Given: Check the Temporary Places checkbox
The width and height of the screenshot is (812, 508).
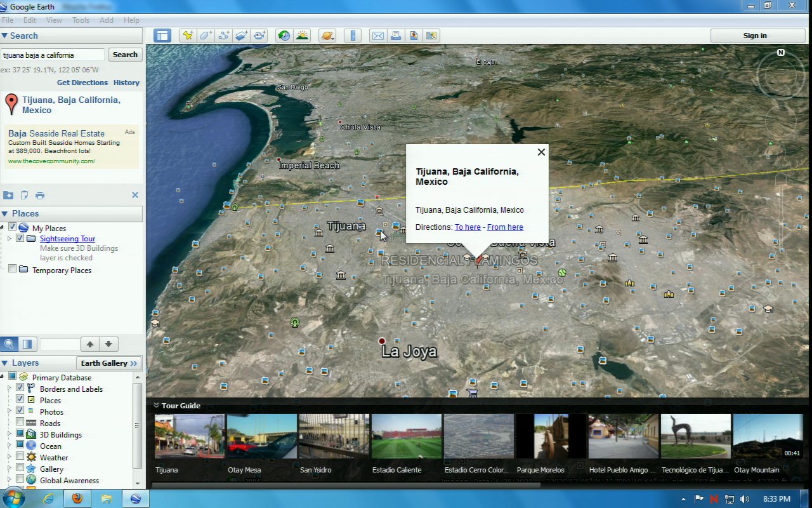Looking at the screenshot, I should click(x=12, y=270).
